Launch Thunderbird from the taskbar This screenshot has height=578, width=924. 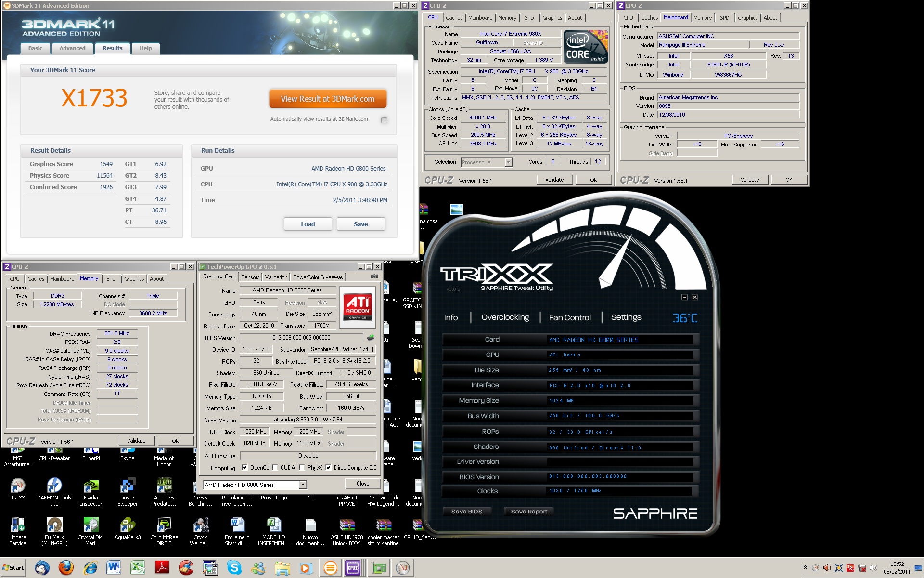[42, 568]
